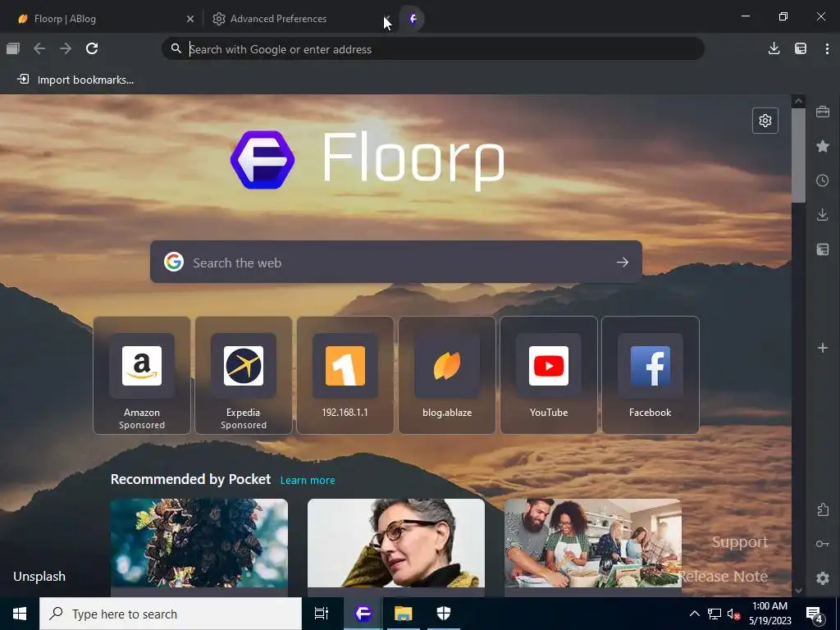Image resolution: width=840 pixels, height=630 pixels.
Task: Open the Release Note link
Action: [724, 577]
